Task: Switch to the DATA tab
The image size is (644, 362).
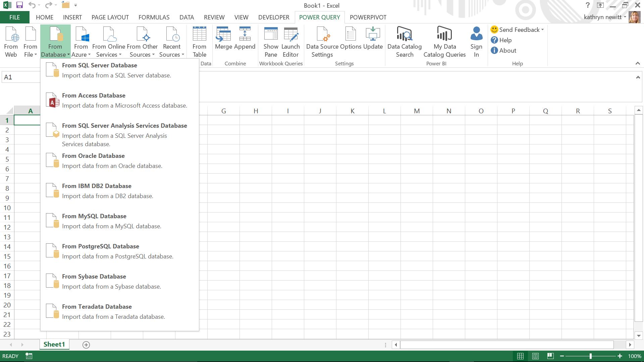Action: (x=186, y=17)
